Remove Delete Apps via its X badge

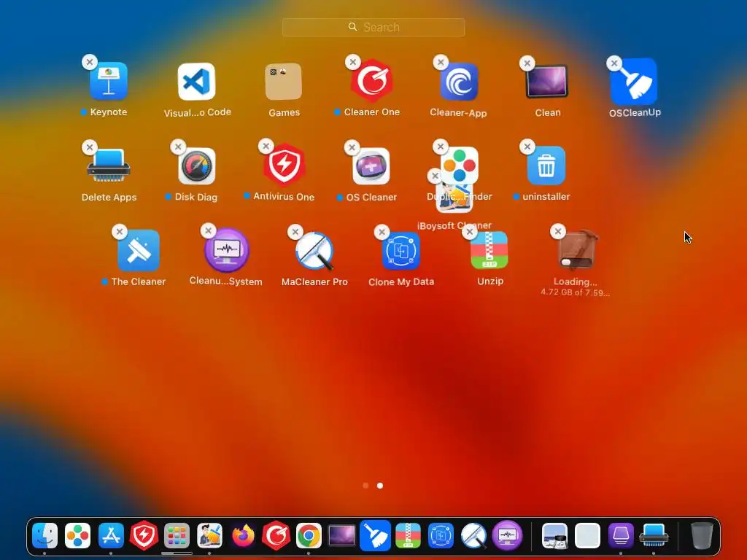[x=90, y=147]
